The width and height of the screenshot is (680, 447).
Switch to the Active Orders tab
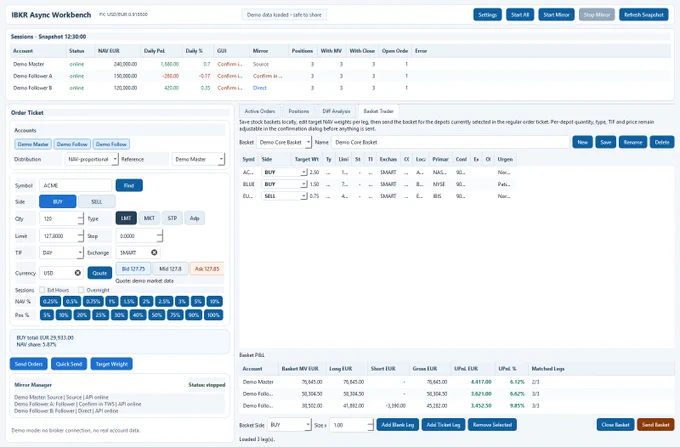(260, 111)
